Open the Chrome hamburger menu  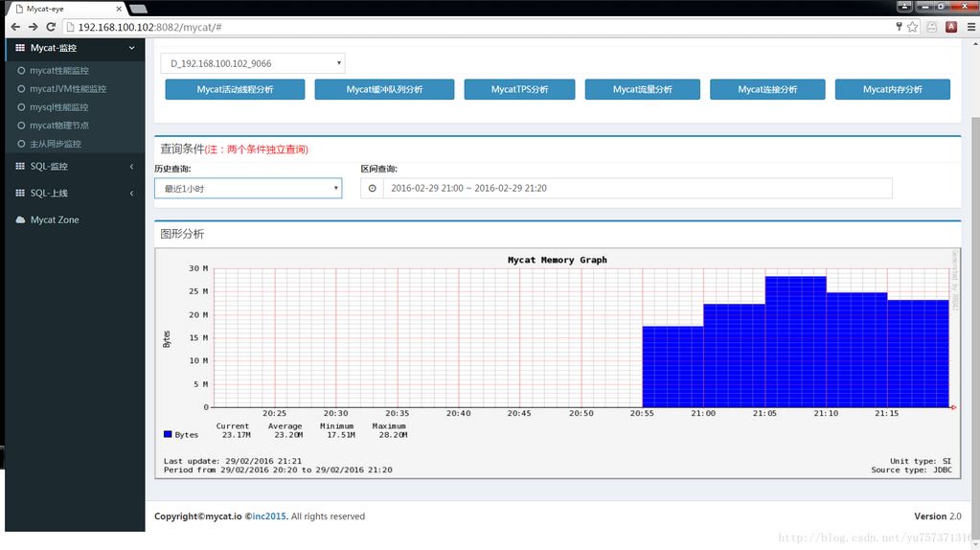point(970,27)
